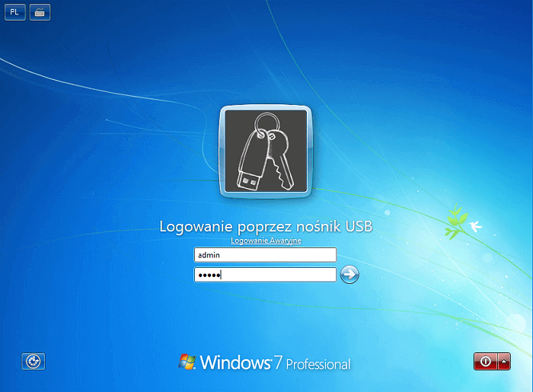The width and height of the screenshot is (533, 392).
Task: Click the "Professional" edition label
Action: [x=318, y=365]
